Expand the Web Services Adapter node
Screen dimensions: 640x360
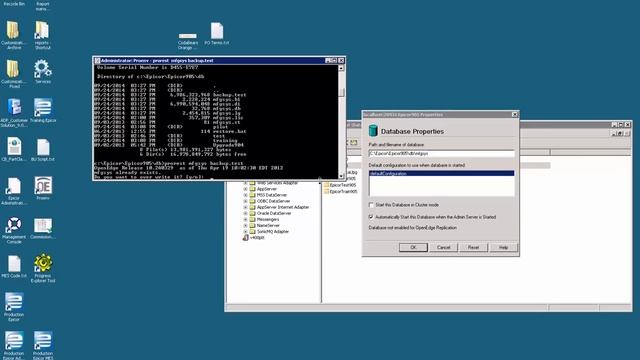tap(246, 183)
